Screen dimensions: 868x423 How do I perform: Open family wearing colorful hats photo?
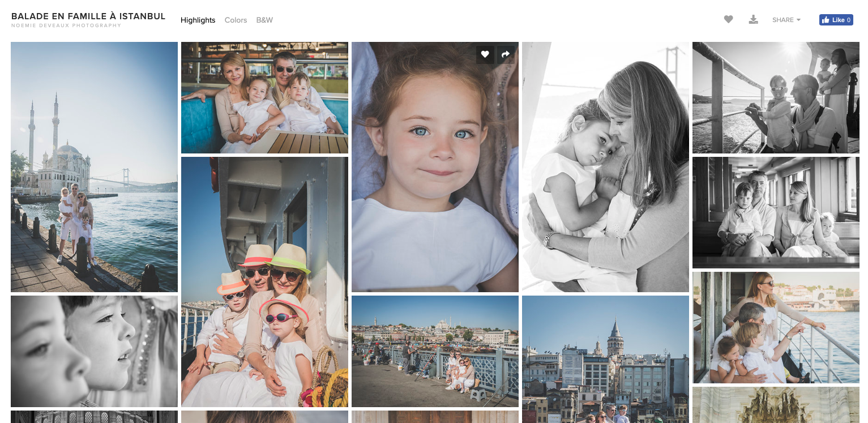[x=264, y=282]
